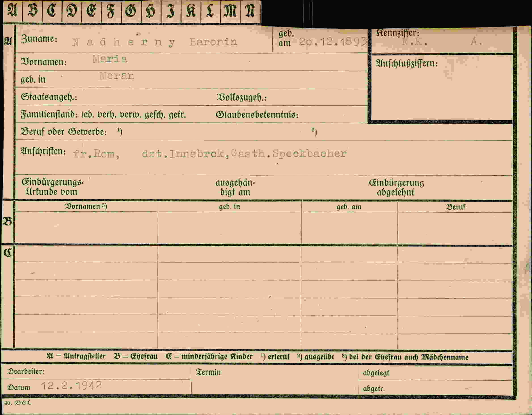Click the Antragsteller legend text
532x415 pixels.
84,356
